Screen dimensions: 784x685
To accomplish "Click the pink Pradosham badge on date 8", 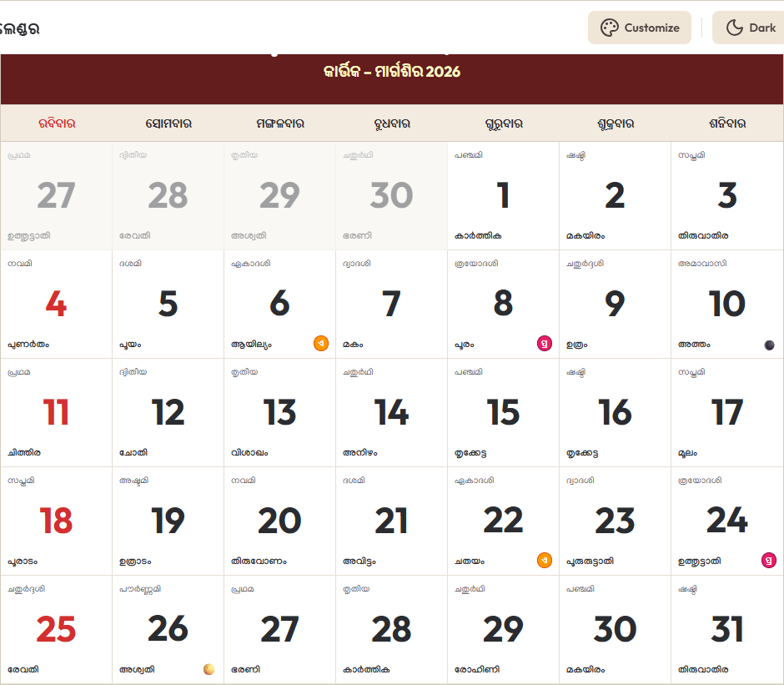I will tap(545, 343).
